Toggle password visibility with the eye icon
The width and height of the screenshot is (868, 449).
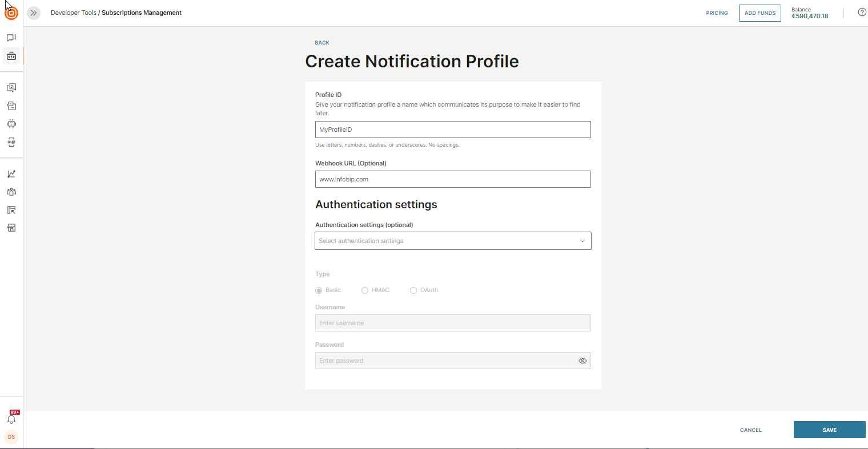(582, 361)
